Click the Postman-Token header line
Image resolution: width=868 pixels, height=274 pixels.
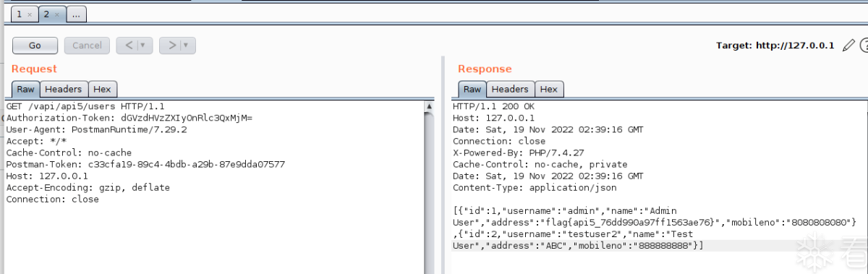pos(145,164)
